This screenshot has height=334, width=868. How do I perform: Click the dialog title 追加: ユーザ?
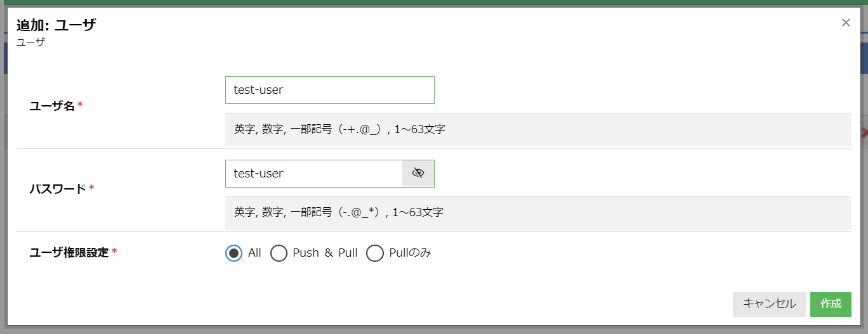(x=56, y=26)
